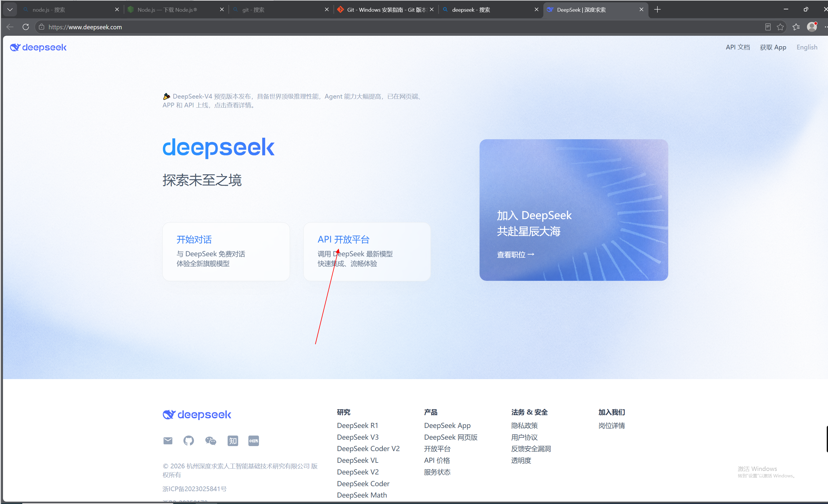
Task: View site security info lock icon
Action: coord(42,27)
